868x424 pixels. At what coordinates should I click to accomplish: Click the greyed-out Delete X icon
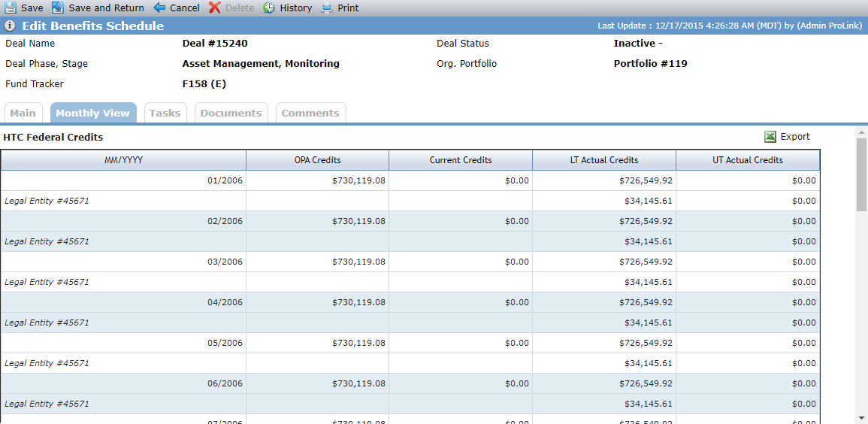click(215, 8)
